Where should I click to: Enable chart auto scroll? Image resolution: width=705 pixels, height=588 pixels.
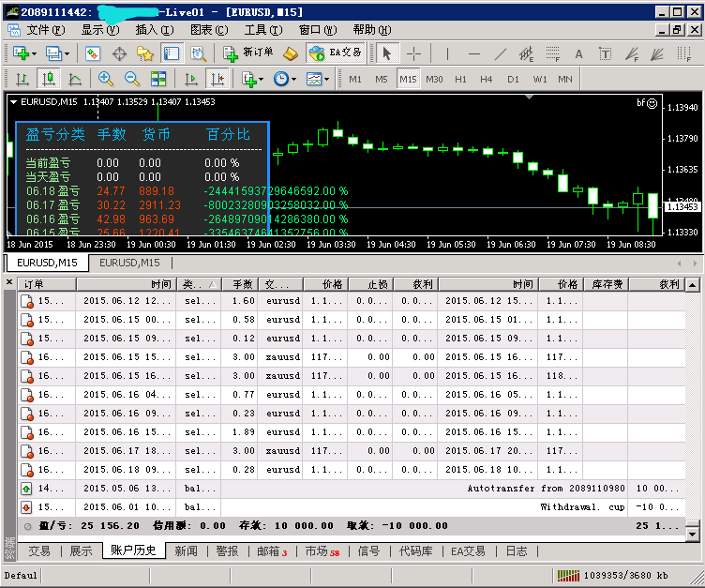[x=190, y=79]
